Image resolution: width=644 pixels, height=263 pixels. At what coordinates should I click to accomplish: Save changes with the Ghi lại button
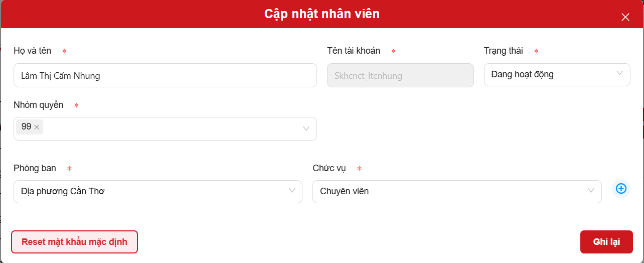click(606, 242)
